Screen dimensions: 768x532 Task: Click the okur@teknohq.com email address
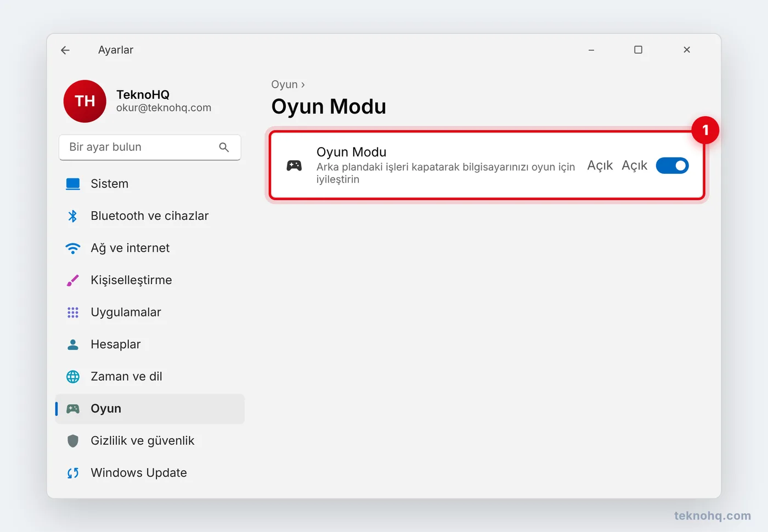click(x=163, y=108)
